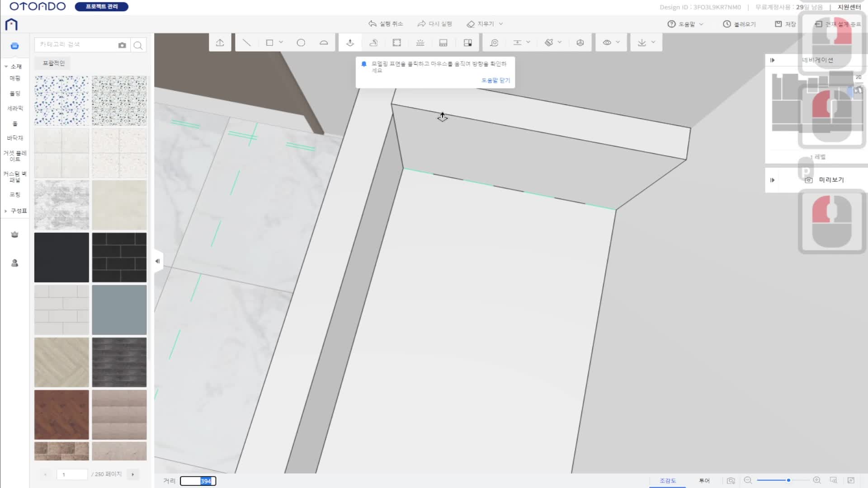Click the 도움말 닫기 link
Viewport: 868px width, 488px height.
(495, 80)
